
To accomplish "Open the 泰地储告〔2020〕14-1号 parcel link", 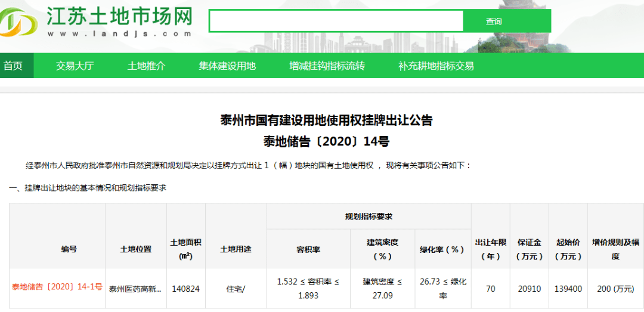I will point(57,287).
